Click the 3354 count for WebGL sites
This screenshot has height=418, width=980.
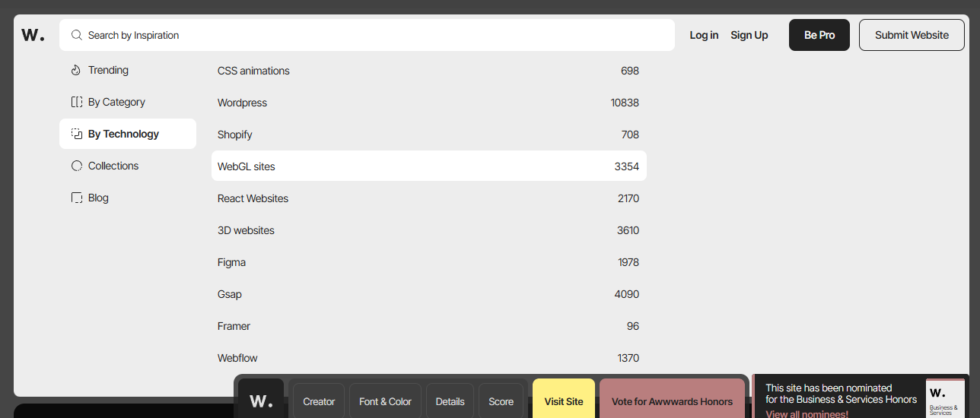tap(627, 166)
